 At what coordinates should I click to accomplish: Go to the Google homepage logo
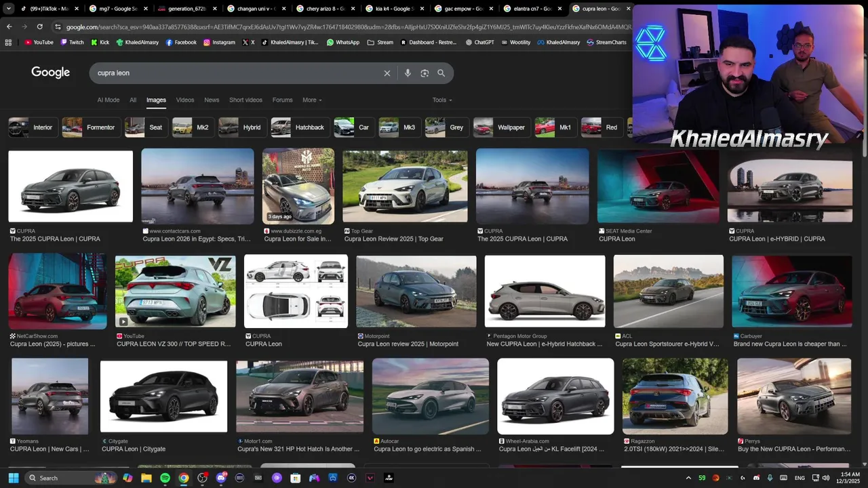pos(51,73)
